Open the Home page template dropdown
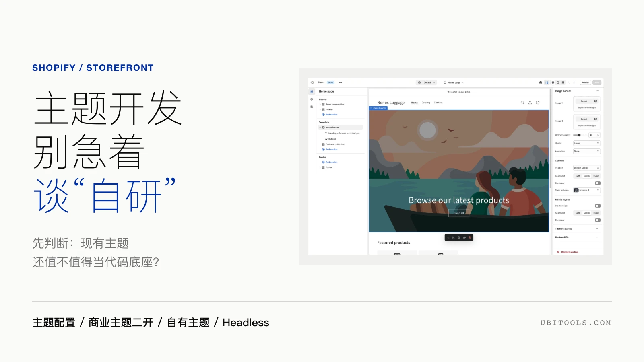 [454, 82]
